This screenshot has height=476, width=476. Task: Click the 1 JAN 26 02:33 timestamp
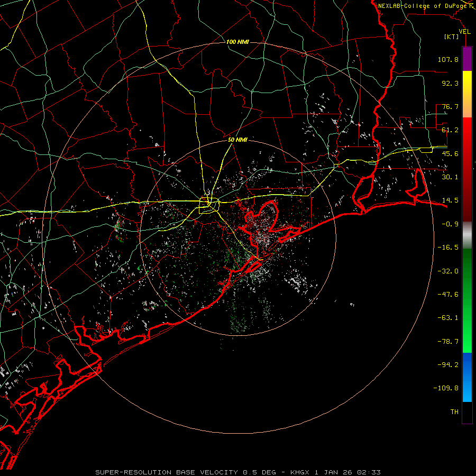(x=347, y=472)
